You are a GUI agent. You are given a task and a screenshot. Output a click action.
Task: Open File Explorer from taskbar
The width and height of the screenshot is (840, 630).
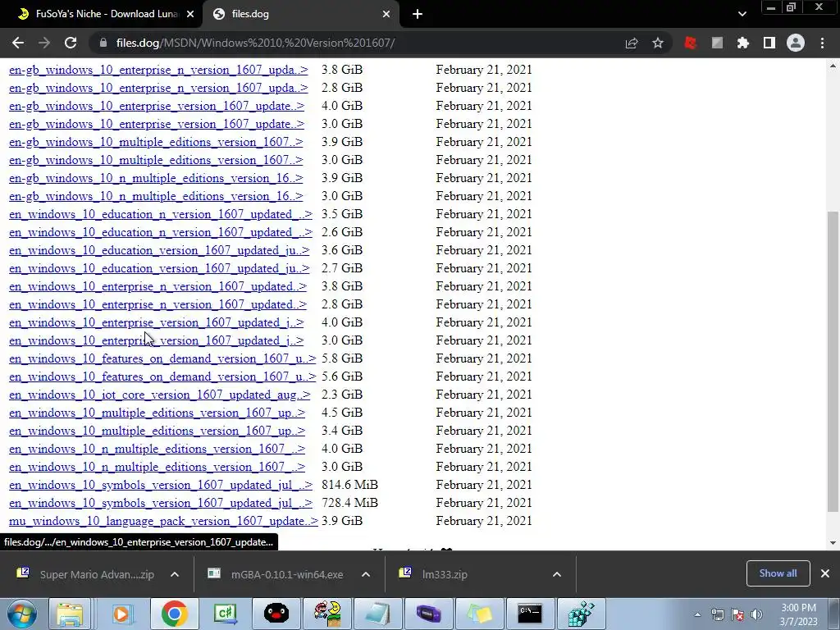[71, 614]
